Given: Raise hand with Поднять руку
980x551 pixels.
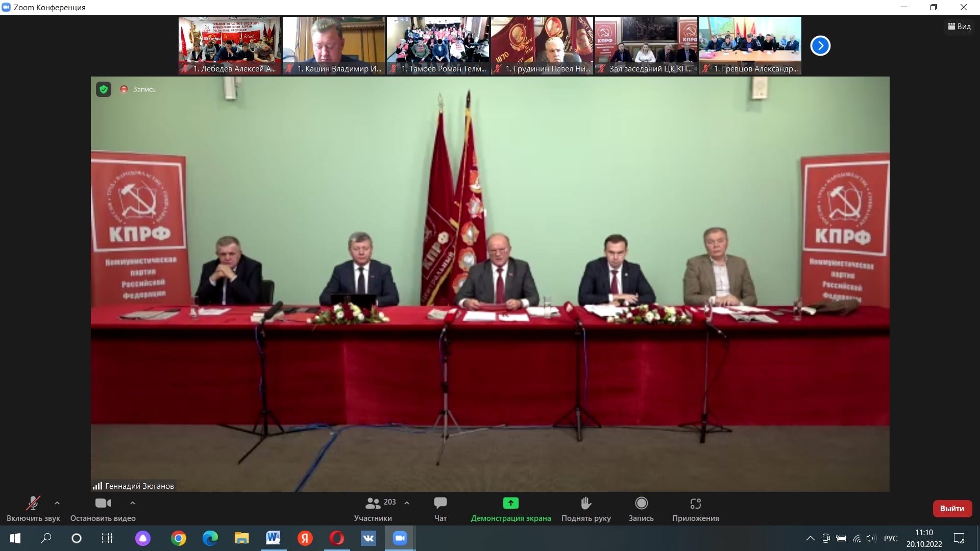Looking at the screenshot, I should click(x=586, y=509).
